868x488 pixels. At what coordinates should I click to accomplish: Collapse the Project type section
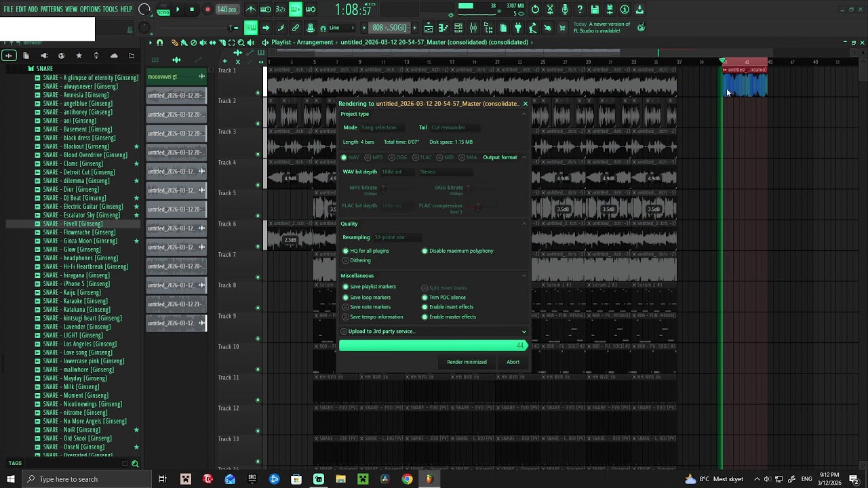[524, 114]
